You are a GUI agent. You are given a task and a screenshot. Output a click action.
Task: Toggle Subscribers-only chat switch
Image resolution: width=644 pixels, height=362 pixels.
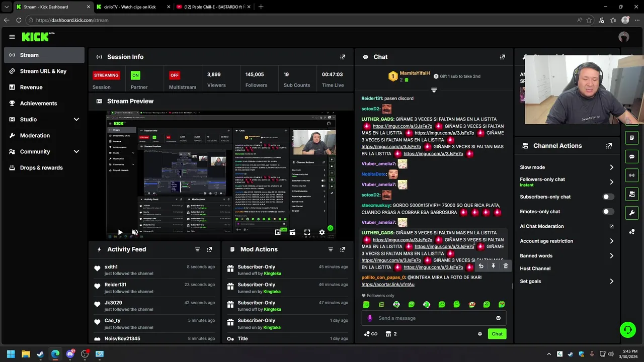coord(608,197)
